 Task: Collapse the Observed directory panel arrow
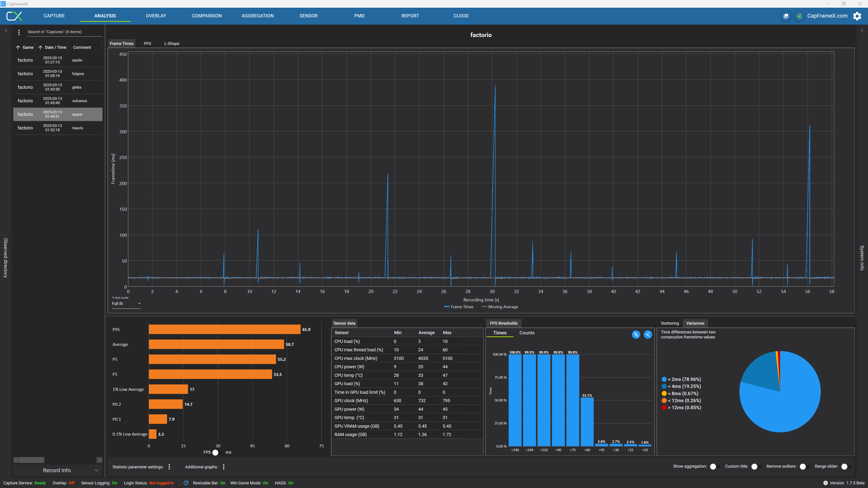pyautogui.click(x=6, y=30)
